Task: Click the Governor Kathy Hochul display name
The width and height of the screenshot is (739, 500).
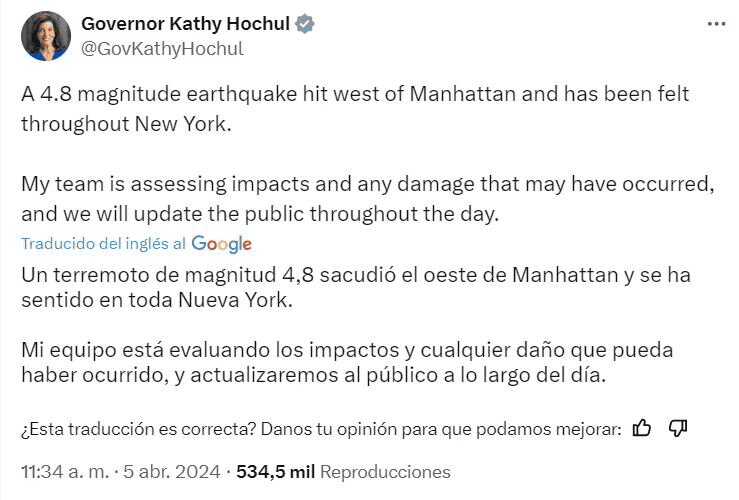Action: coord(188,23)
